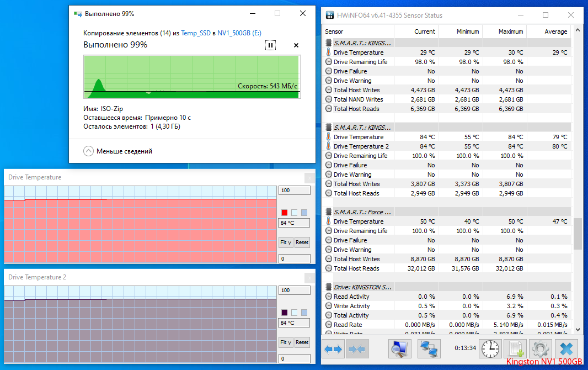Click the Maximum column header

coord(504,31)
